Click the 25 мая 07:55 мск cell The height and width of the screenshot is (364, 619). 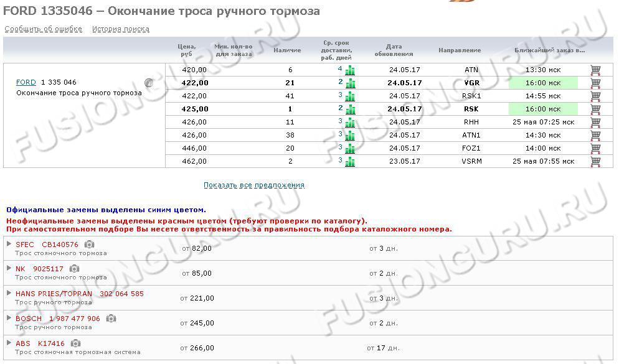(x=543, y=161)
